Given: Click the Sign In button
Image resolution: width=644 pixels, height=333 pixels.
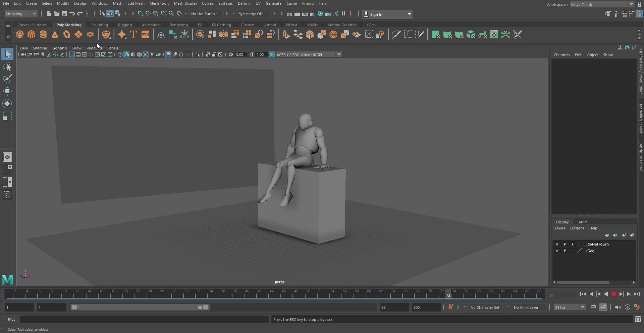Looking at the screenshot, I should coord(377,14).
